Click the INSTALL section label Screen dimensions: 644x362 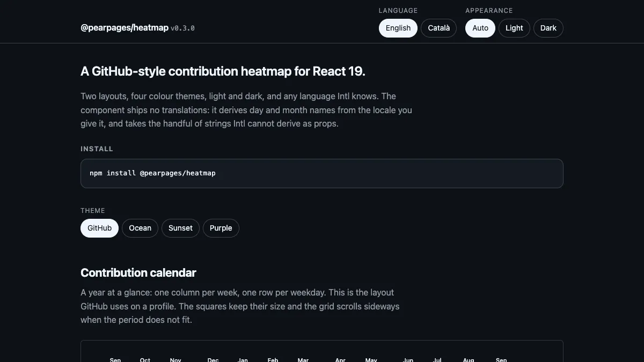[x=97, y=149]
